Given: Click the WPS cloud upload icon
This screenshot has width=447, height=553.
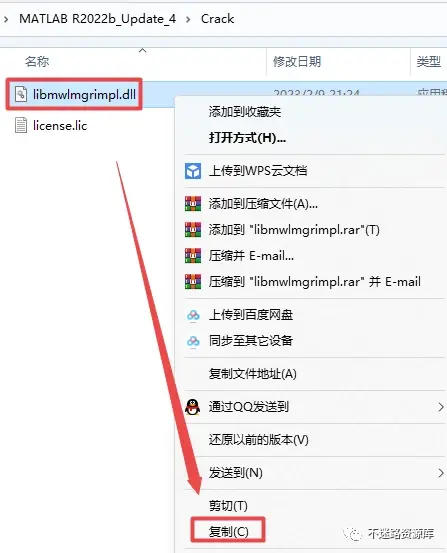Looking at the screenshot, I should pyautogui.click(x=193, y=171).
